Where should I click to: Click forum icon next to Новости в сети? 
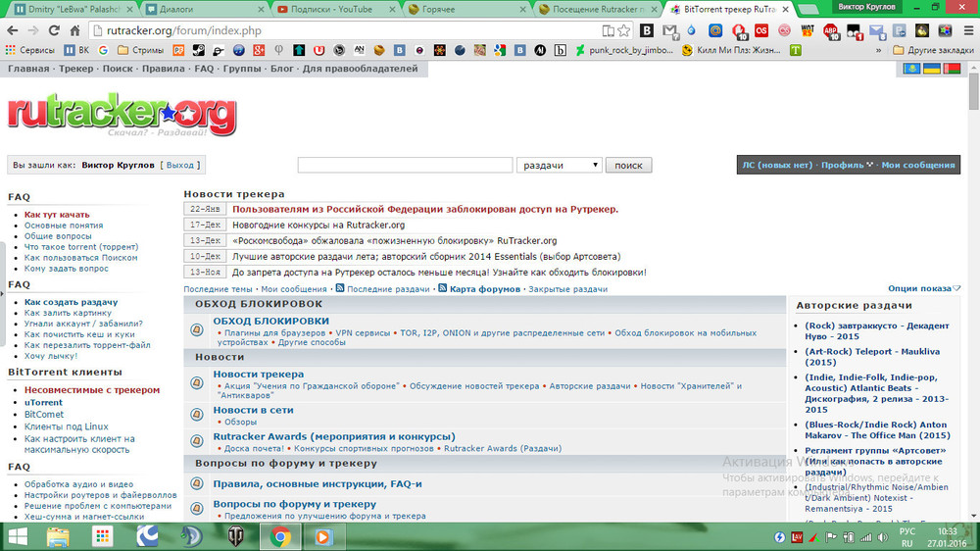click(197, 414)
